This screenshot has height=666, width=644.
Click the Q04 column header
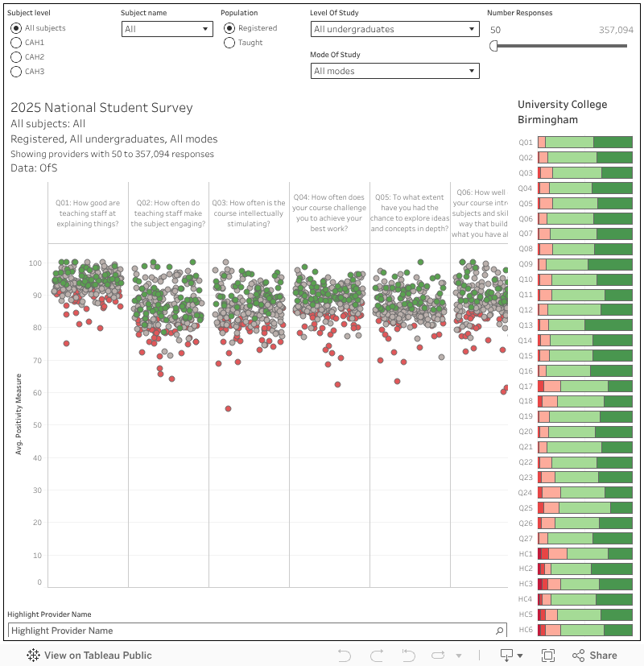(329, 213)
